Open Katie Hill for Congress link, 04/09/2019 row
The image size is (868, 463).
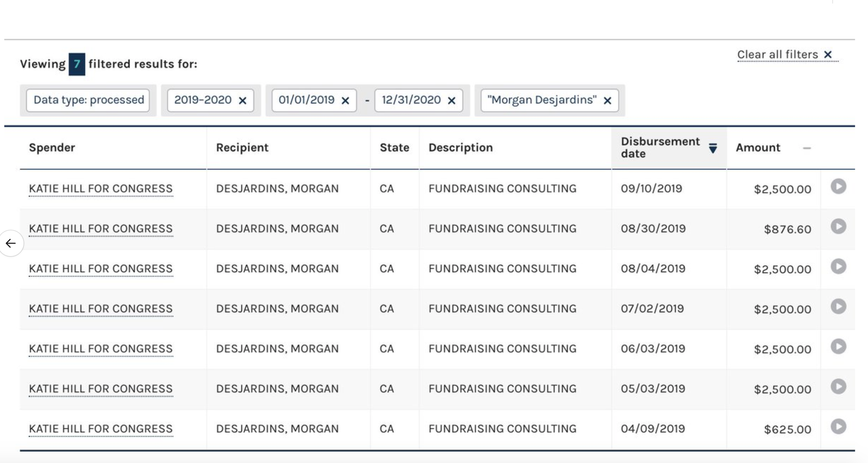pos(101,428)
